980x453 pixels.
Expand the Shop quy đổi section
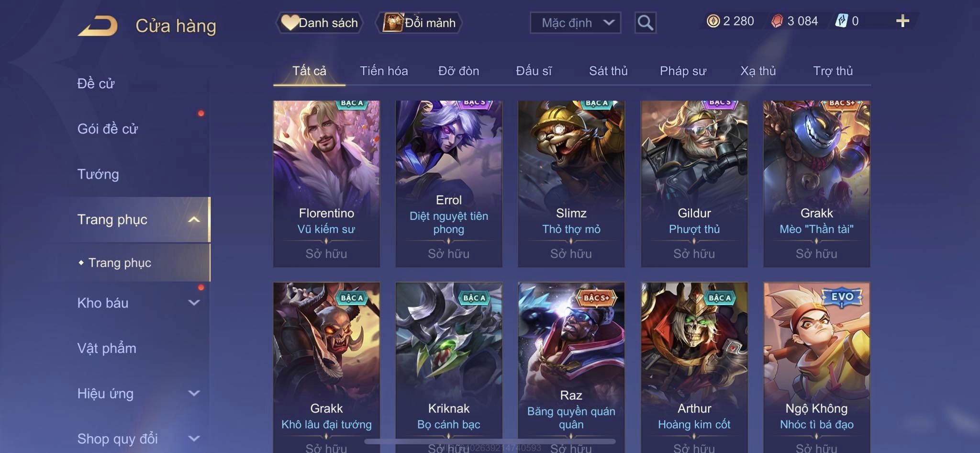[194, 438]
